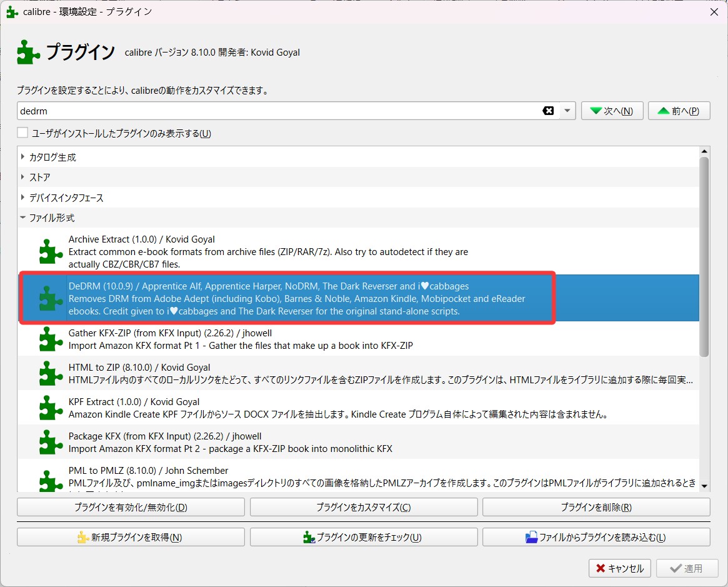728x587 pixels.
Task: Expand the カタログ生成 category
Action: click(23, 157)
